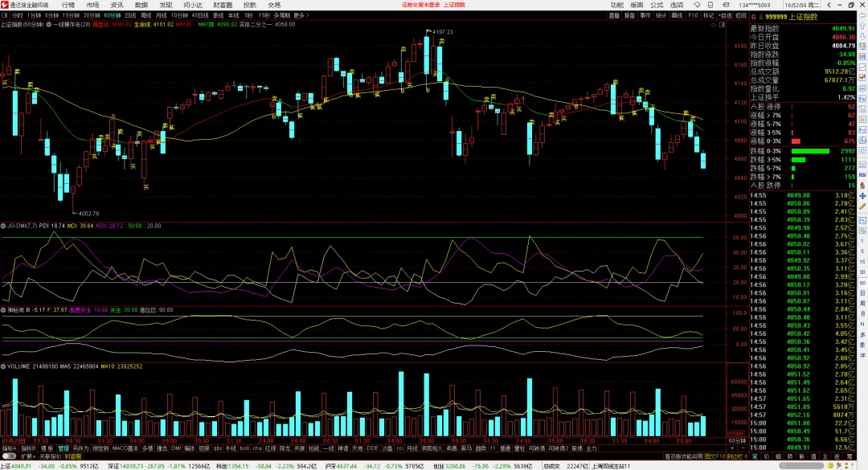Click the circle icon before JG-DMI indicator
868x470 pixels.
pos(3,226)
